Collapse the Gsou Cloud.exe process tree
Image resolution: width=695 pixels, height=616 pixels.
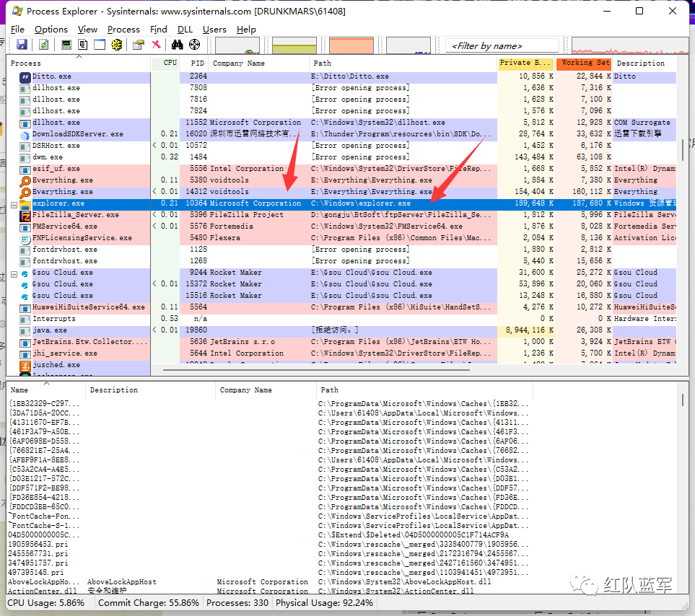pos(14,274)
